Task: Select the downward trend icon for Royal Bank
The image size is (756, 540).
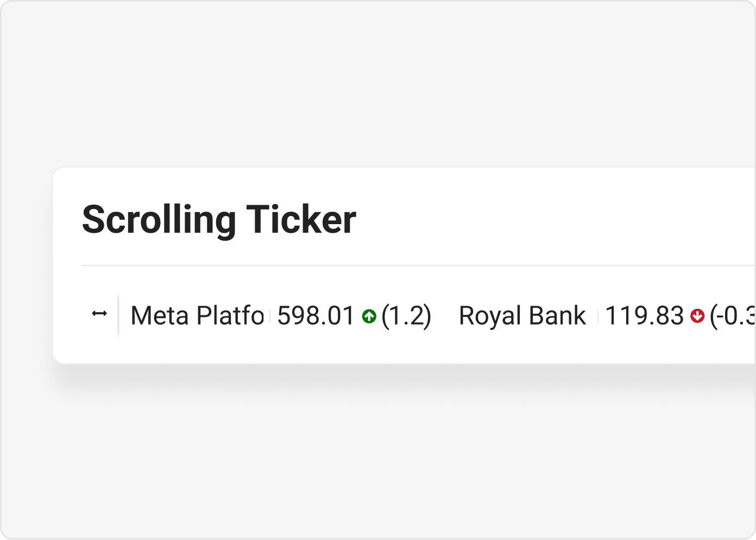Action: click(698, 316)
